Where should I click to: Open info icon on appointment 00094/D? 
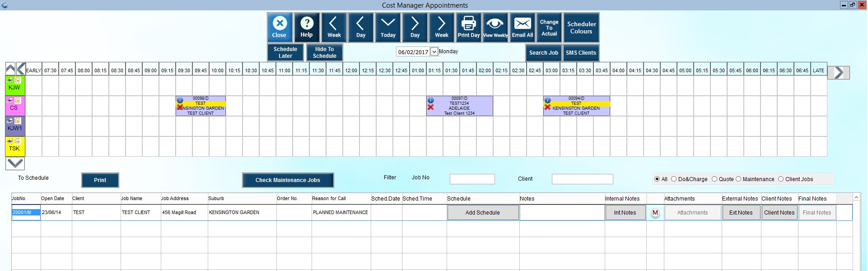coord(547,100)
